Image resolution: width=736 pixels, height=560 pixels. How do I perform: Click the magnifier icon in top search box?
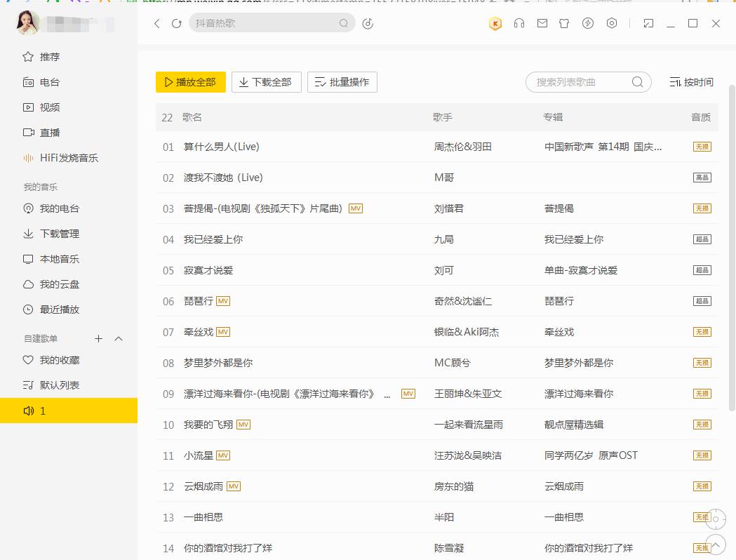pyautogui.click(x=344, y=23)
